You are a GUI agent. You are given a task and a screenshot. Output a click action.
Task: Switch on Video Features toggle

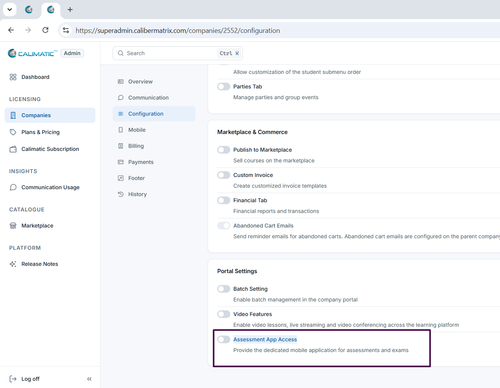pyautogui.click(x=223, y=314)
